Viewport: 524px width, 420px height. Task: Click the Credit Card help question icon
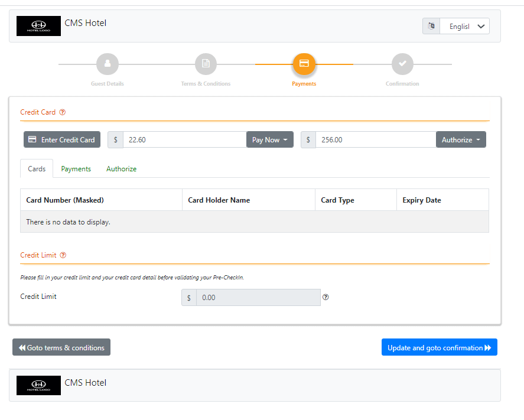coord(63,112)
